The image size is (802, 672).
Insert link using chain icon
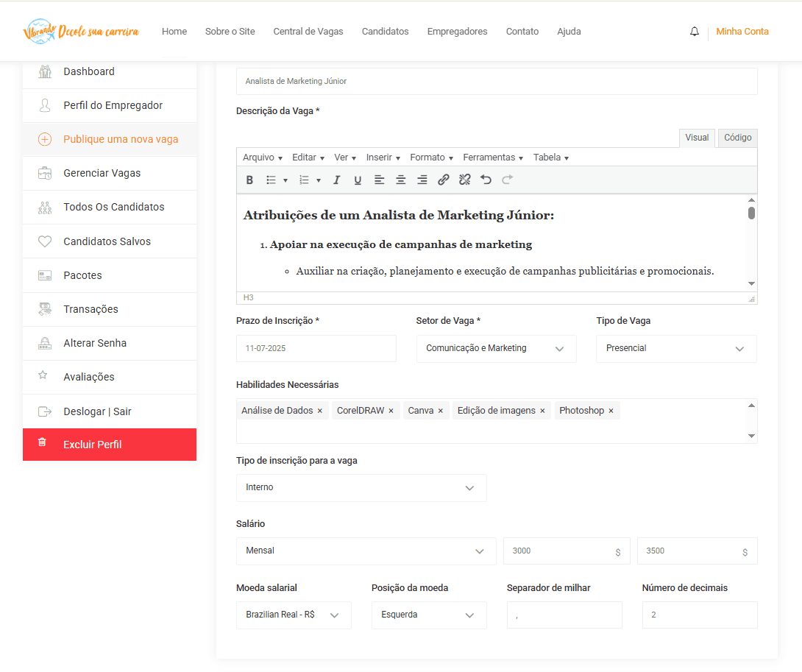444,180
